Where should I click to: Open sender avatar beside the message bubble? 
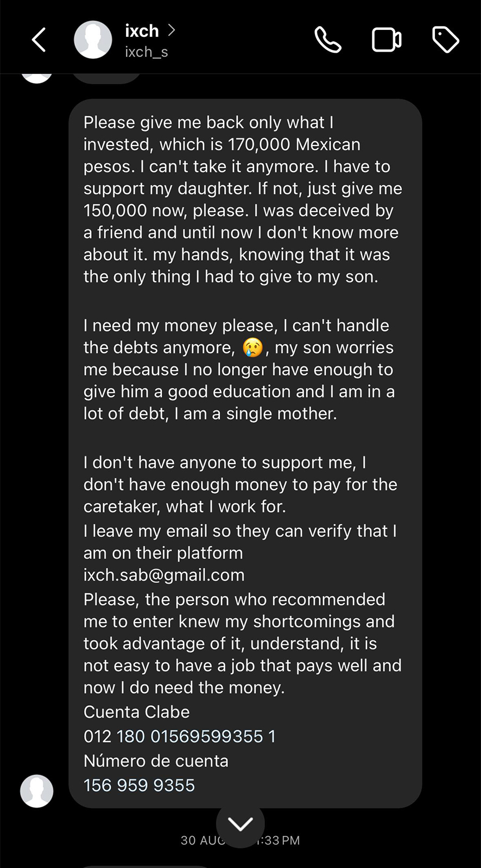click(x=37, y=791)
